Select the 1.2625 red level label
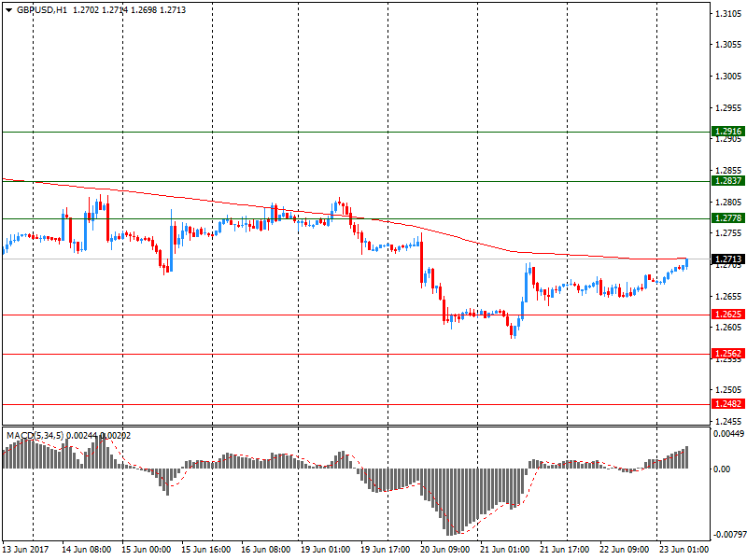This screenshot has width=747, height=560. point(728,314)
